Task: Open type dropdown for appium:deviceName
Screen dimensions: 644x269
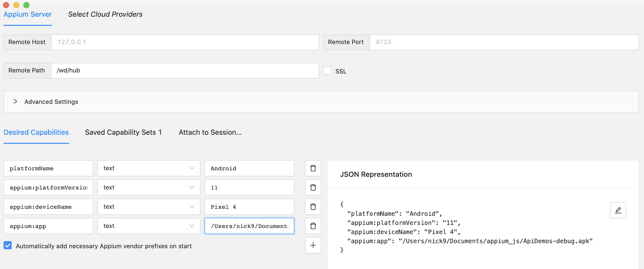Action: pyautogui.click(x=149, y=207)
